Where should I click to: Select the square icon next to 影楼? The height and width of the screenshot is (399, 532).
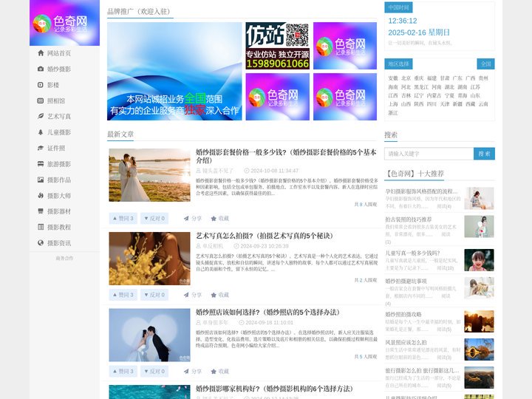tap(41, 85)
